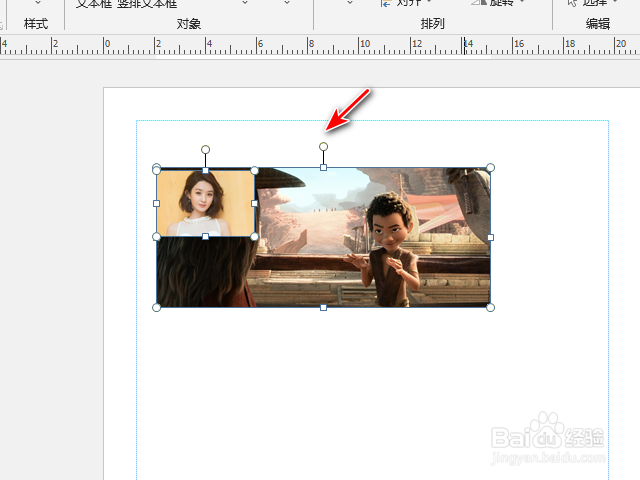Click the portrait photo's bottom-middle sizing handle
Screen dimensions: 640x480
[x=205, y=236]
